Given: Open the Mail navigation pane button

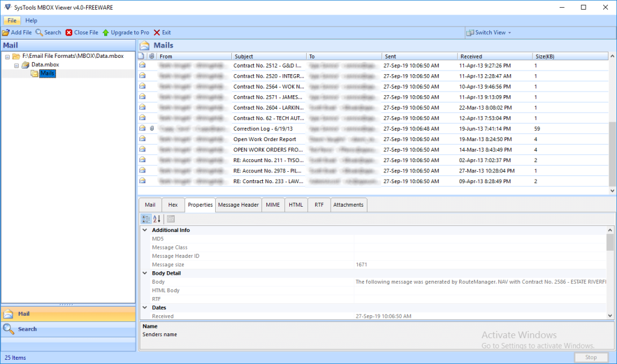Looking at the screenshot, I should click(69, 314).
